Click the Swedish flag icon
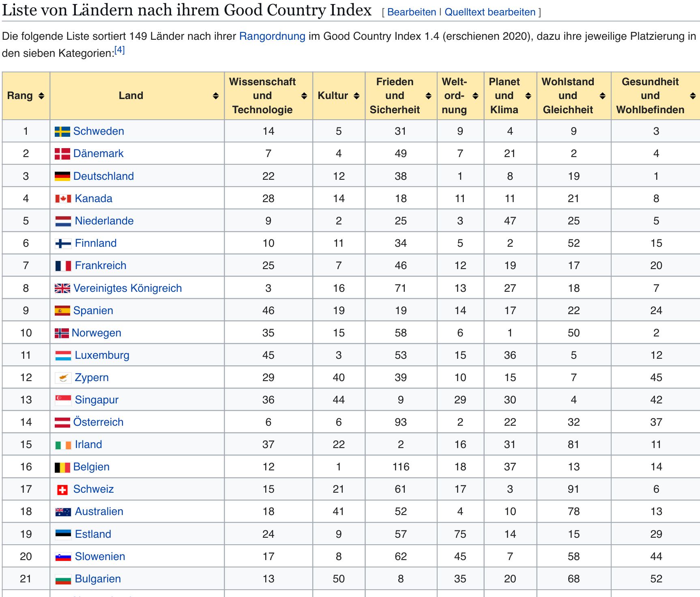The image size is (700, 597). click(62, 131)
